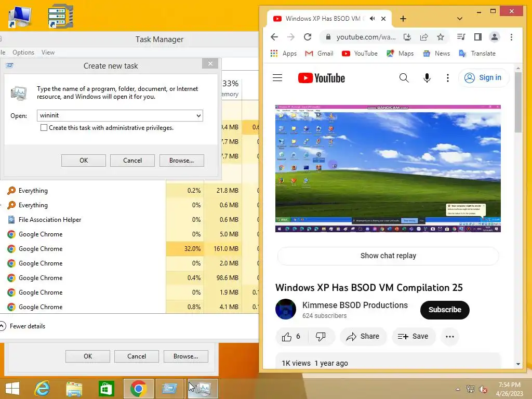The width and height of the screenshot is (532, 399).
Task: Open Windows Store from taskbar
Action: coord(106,389)
